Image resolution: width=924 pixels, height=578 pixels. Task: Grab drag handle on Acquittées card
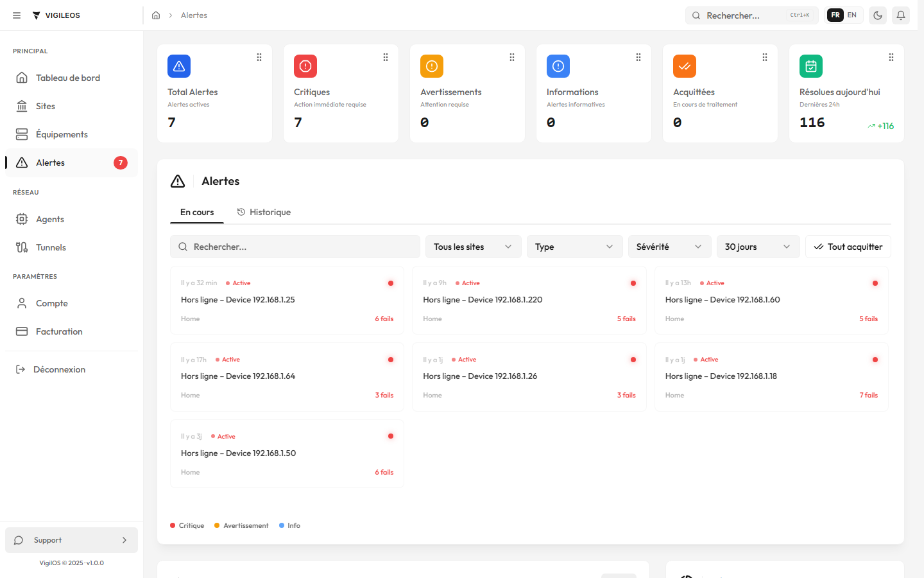(x=765, y=57)
